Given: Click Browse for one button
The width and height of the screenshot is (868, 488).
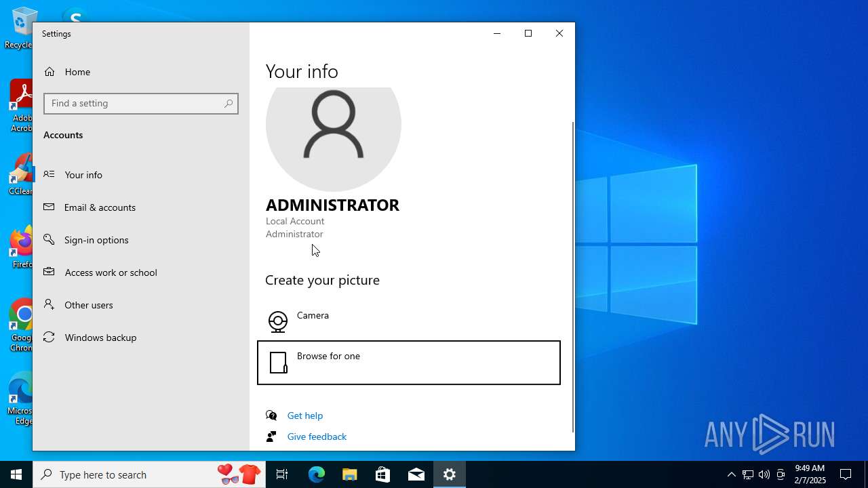Looking at the screenshot, I should 409,363.
